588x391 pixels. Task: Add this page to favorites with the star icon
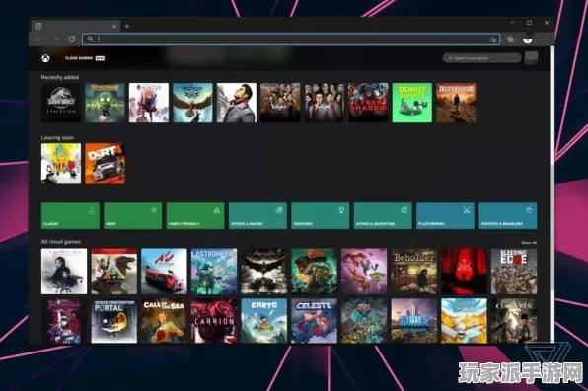pyautogui.click(x=492, y=39)
